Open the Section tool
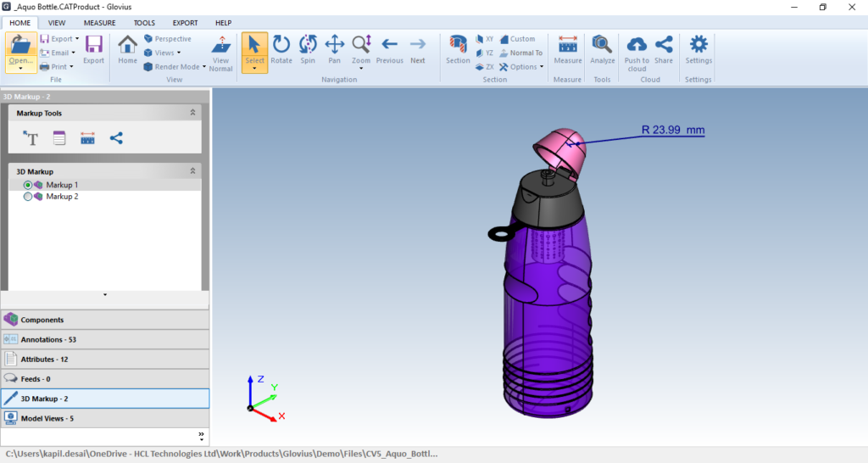The image size is (868, 463). pyautogui.click(x=458, y=49)
